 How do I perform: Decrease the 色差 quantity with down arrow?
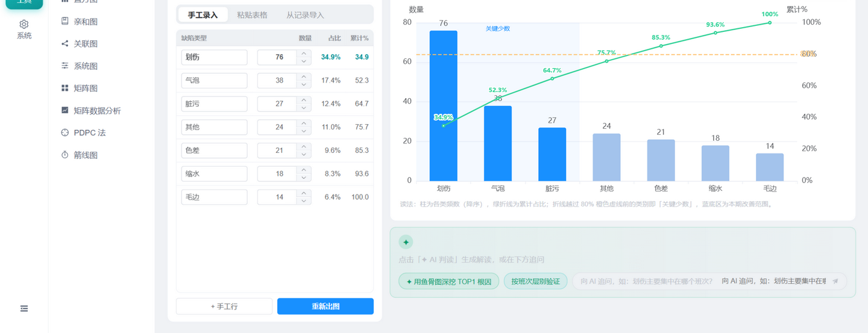[304, 154]
